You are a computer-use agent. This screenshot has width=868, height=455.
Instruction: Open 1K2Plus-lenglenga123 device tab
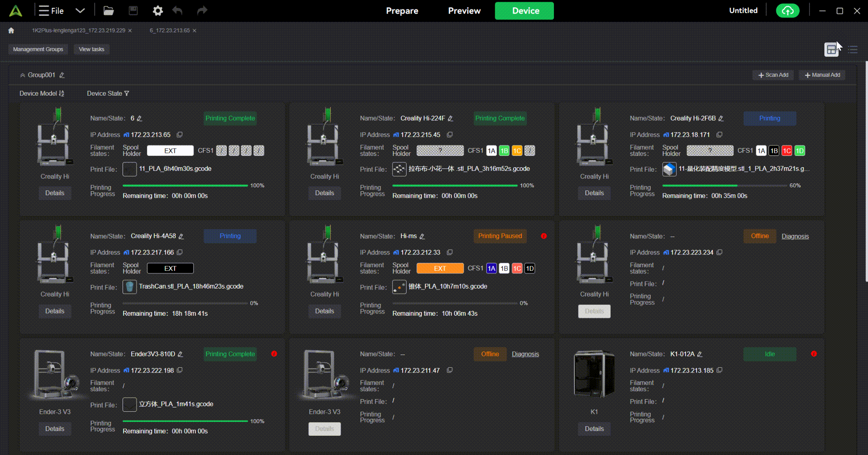point(79,31)
